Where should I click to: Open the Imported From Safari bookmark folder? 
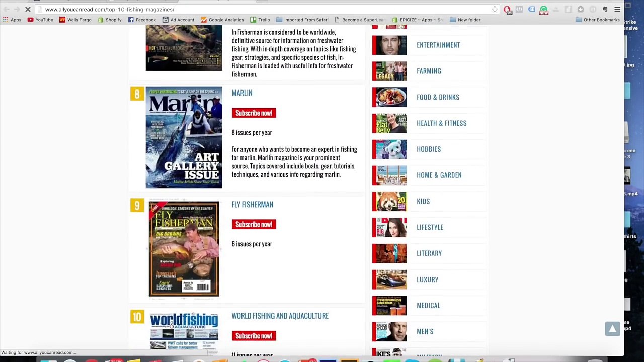302,20
